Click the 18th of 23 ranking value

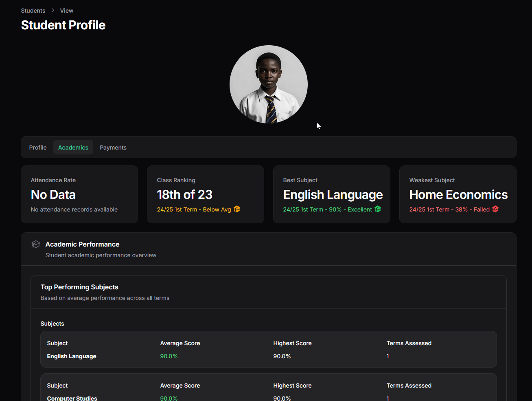pos(185,195)
